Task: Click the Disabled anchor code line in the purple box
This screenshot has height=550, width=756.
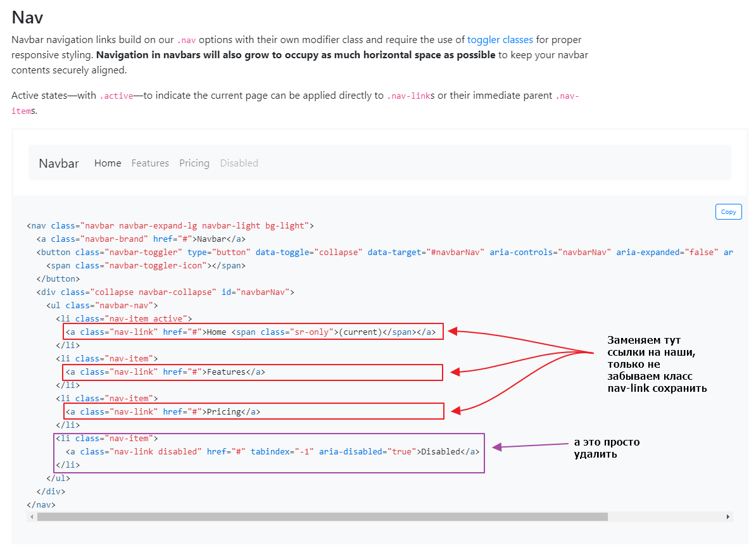Action: point(273,452)
